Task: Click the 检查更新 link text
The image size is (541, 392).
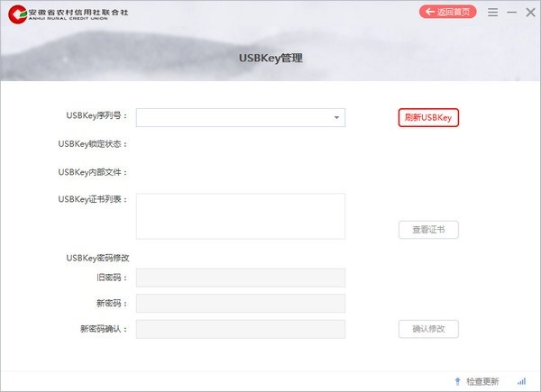Action: tap(482, 381)
